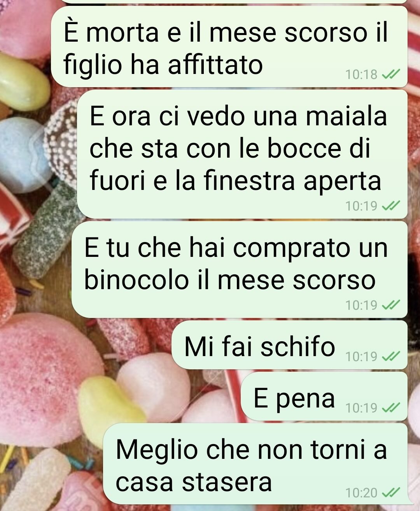Select the 'E pena' message bubble
This screenshot has height=511, width=420.
click(x=324, y=396)
